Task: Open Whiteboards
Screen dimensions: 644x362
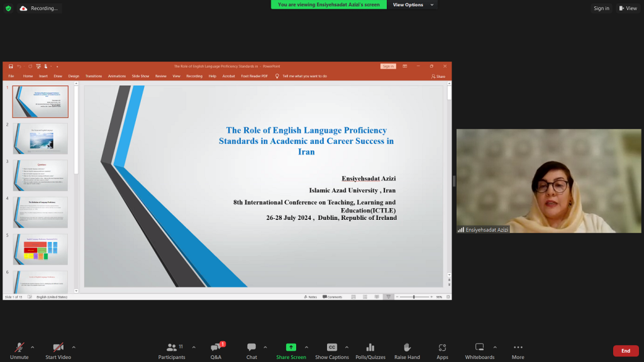Action: tap(479, 351)
